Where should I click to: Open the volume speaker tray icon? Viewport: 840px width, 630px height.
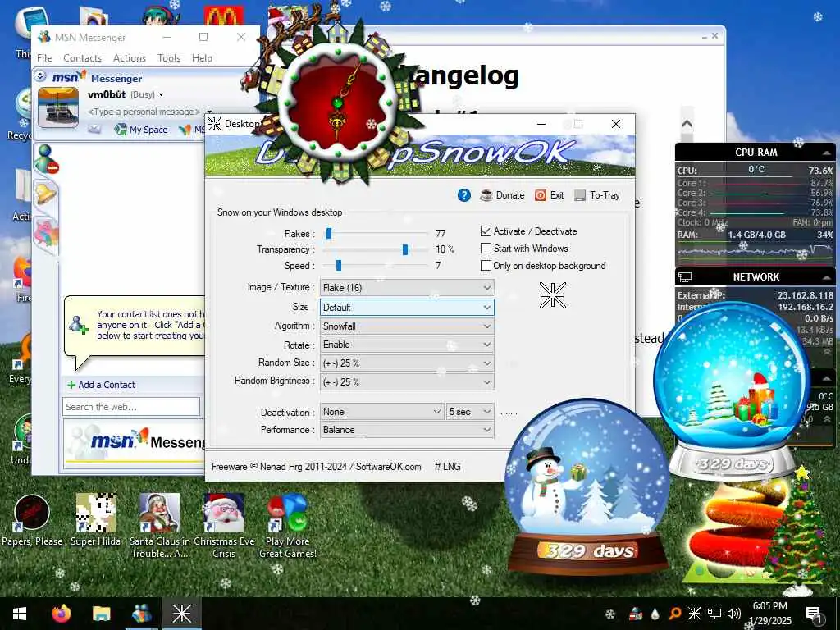734,614
